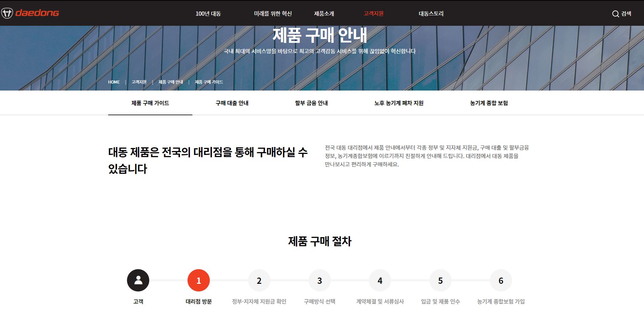The height and width of the screenshot is (312, 644).
Task: Select step 2 circle in procedure
Action: 259,280
